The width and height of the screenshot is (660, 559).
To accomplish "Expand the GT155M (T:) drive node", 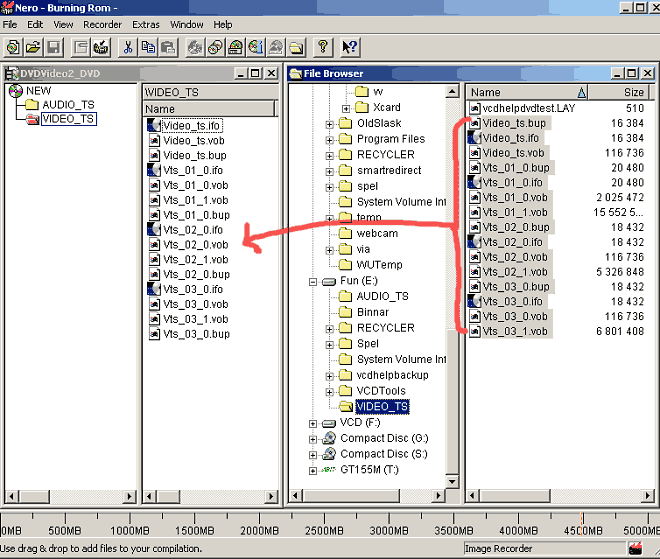I will [x=313, y=471].
